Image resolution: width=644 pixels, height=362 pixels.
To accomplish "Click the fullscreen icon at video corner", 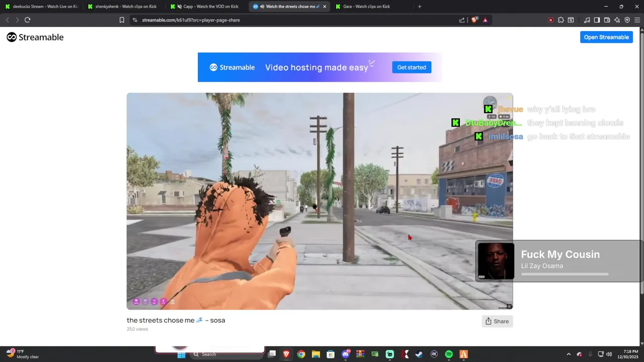I will coord(509,306).
